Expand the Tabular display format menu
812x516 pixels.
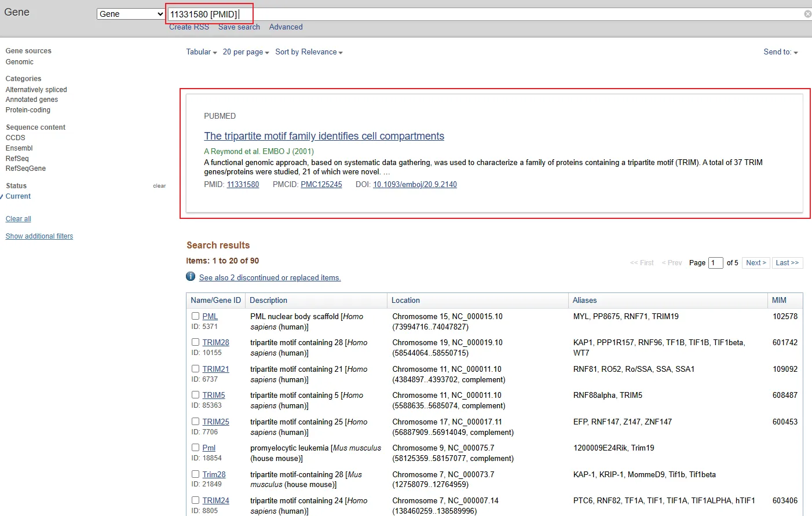pyautogui.click(x=201, y=52)
